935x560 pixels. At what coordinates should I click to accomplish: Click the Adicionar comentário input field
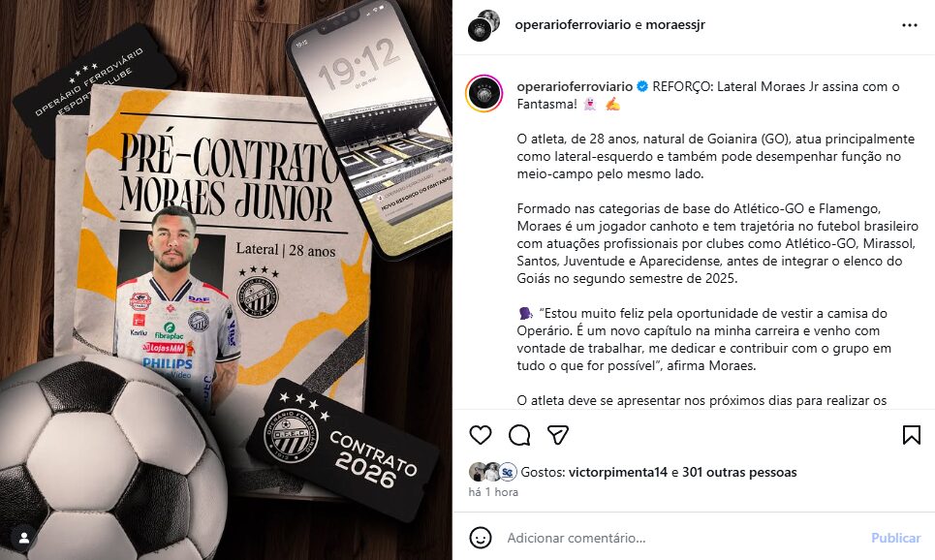pyautogui.click(x=680, y=538)
